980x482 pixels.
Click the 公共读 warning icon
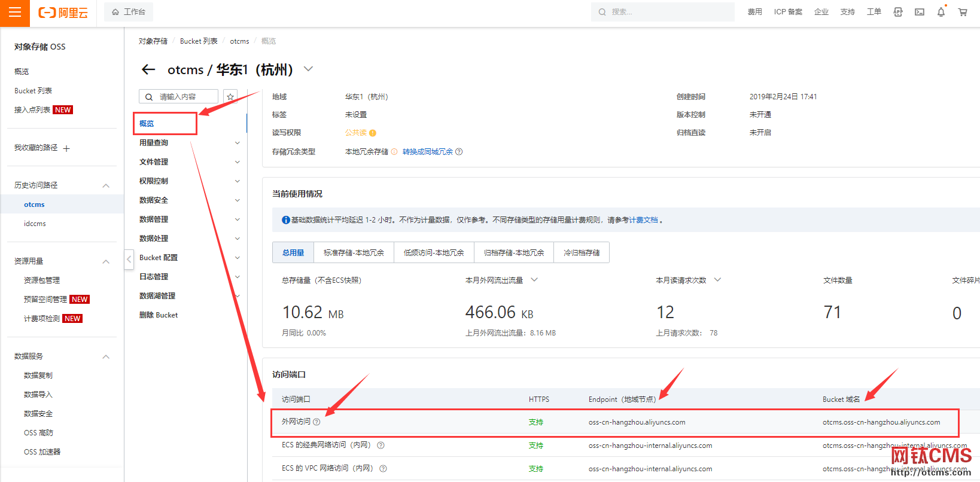373,133
